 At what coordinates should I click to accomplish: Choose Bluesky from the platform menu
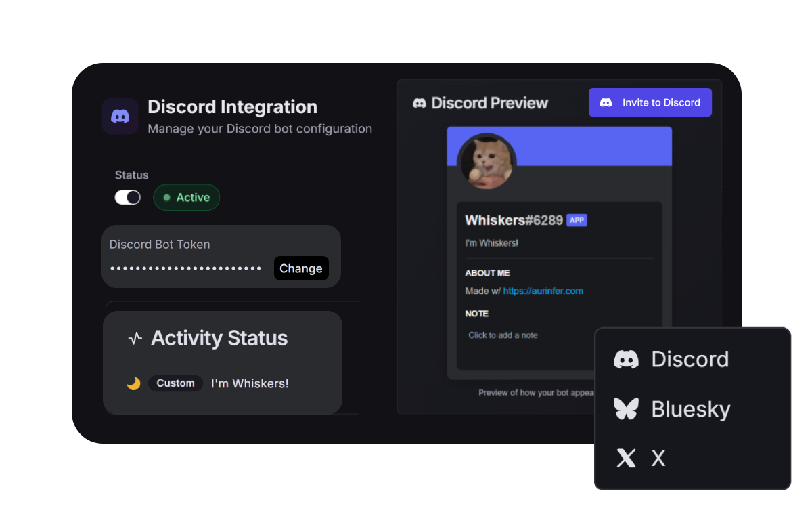tap(690, 409)
